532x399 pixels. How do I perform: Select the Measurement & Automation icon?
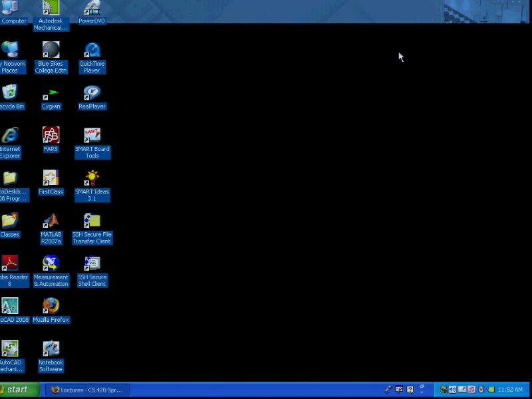click(x=51, y=264)
